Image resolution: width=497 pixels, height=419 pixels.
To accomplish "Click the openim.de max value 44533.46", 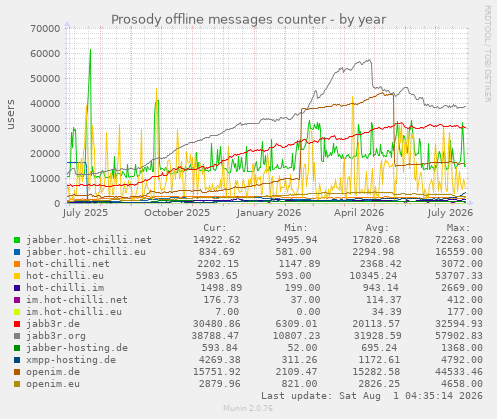I will tap(459, 372).
